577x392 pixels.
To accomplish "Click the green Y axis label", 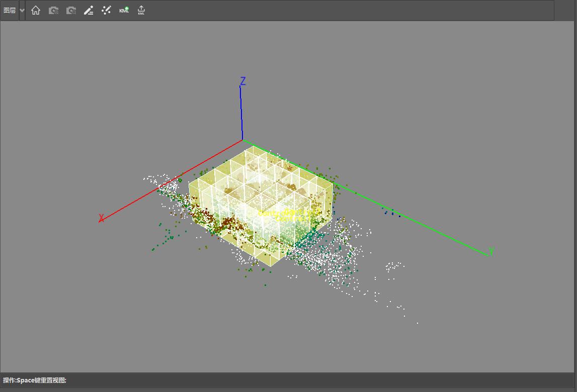I will [x=491, y=251].
